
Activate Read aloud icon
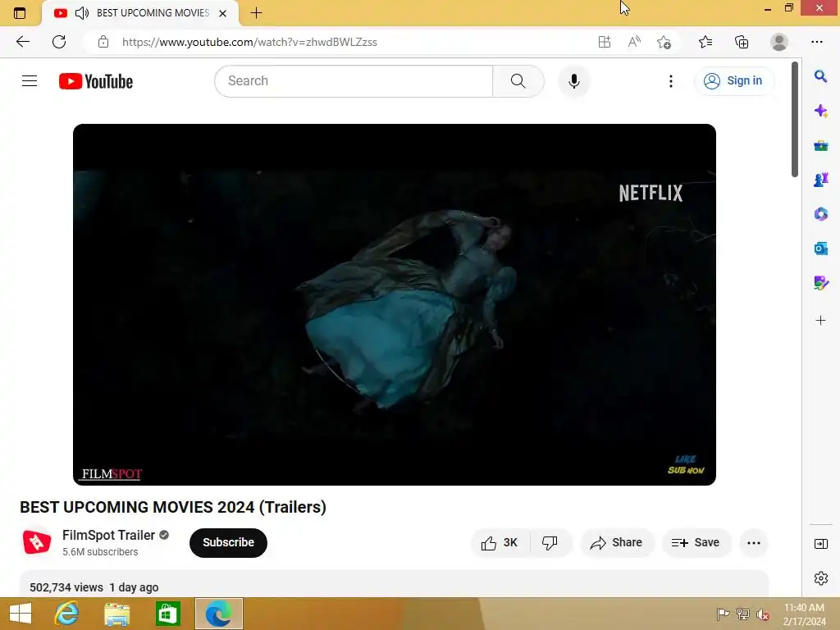(634, 42)
